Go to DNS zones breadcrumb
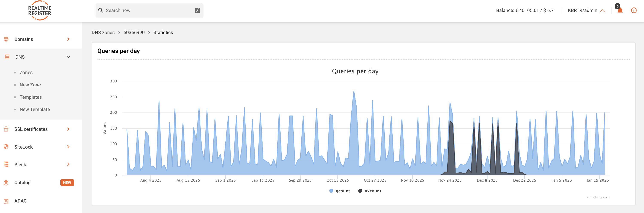The image size is (644, 213). 103,32
